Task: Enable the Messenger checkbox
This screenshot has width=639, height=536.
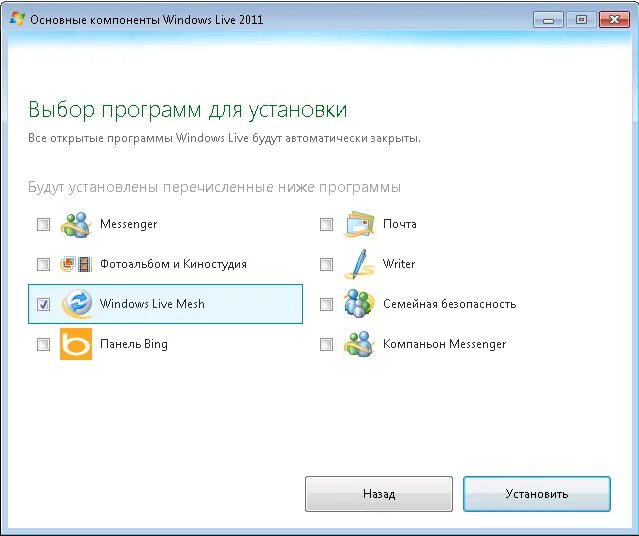Action: pos(43,224)
